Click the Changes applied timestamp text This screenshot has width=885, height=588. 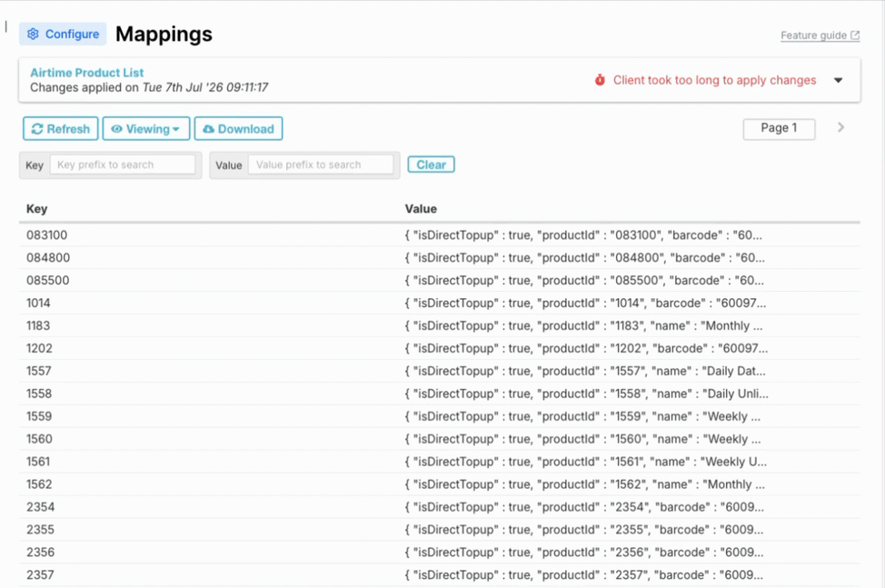click(149, 87)
